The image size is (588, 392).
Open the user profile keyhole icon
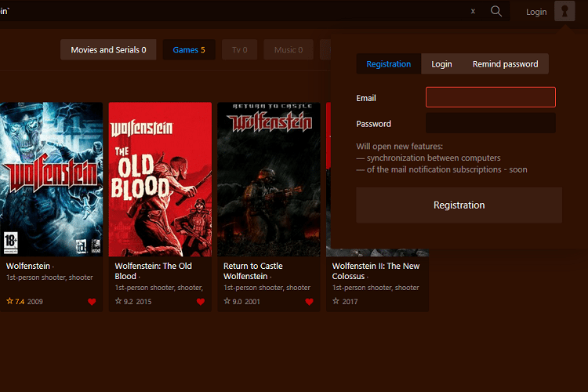pos(564,11)
